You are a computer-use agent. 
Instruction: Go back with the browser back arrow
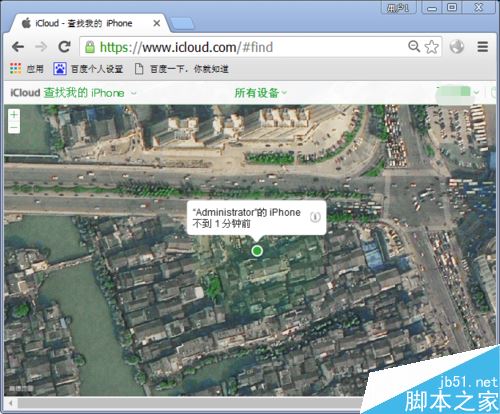tap(18, 47)
